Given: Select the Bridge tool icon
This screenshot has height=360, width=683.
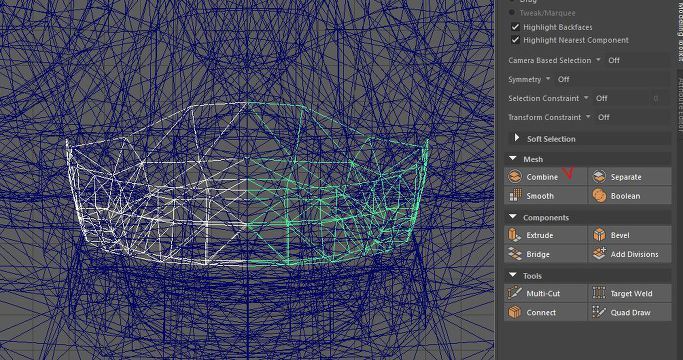Looking at the screenshot, I should point(515,254).
